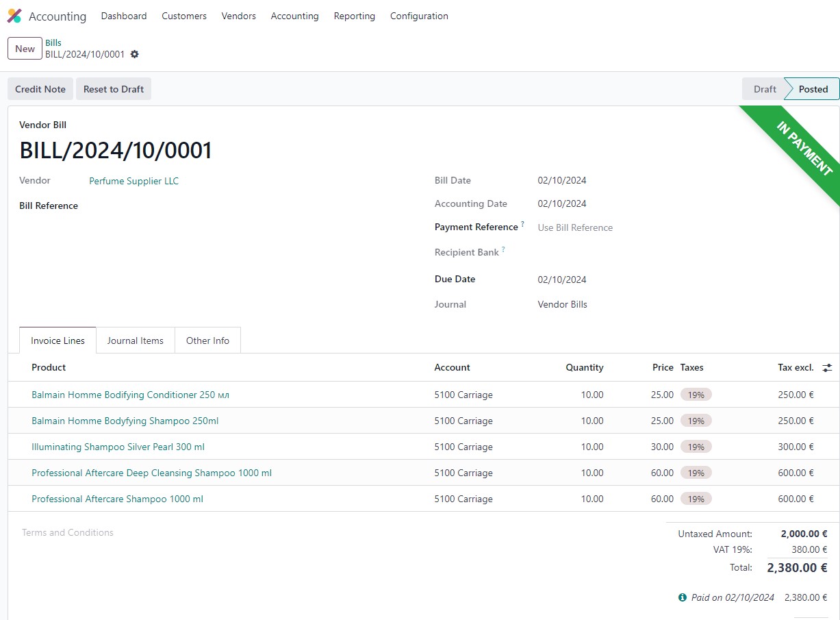Viewport: 840px width, 620px height.
Task: Open the Configuration menu
Action: (418, 16)
